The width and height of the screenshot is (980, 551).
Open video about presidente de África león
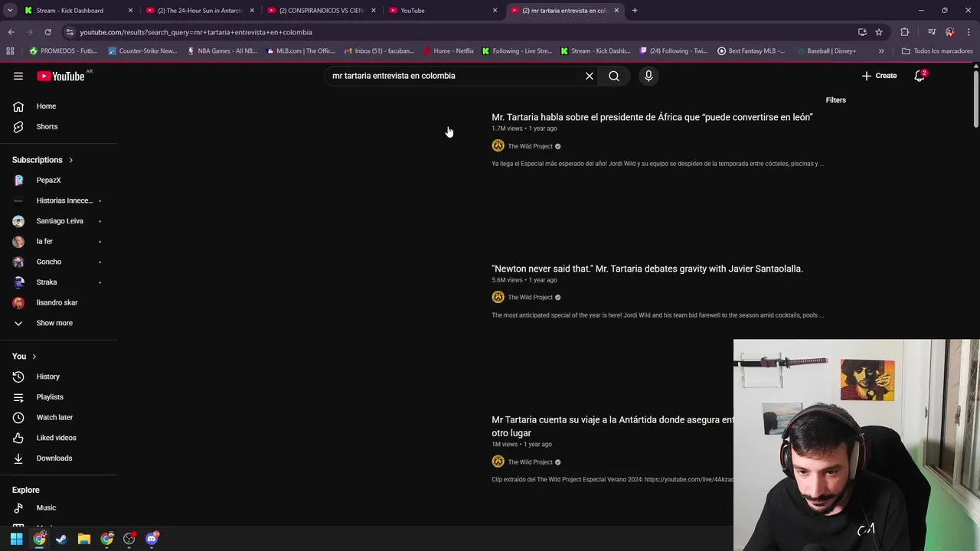pyautogui.click(x=652, y=117)
